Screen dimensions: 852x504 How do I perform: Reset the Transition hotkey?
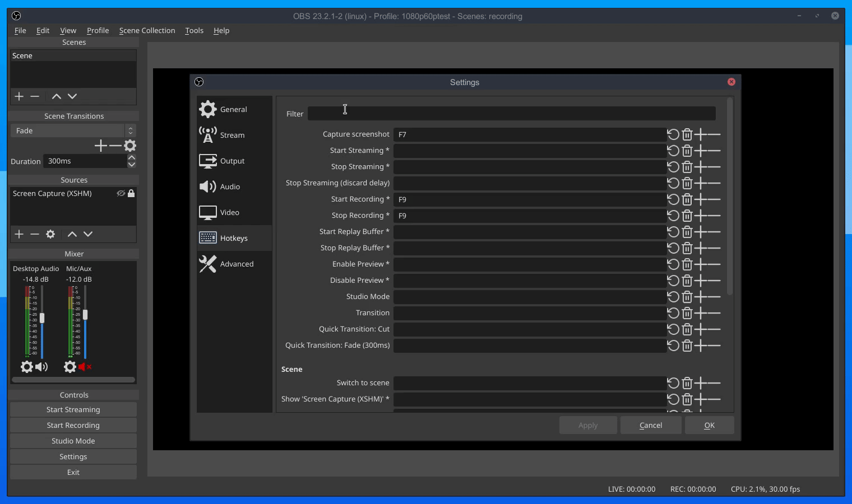(673, 313)
